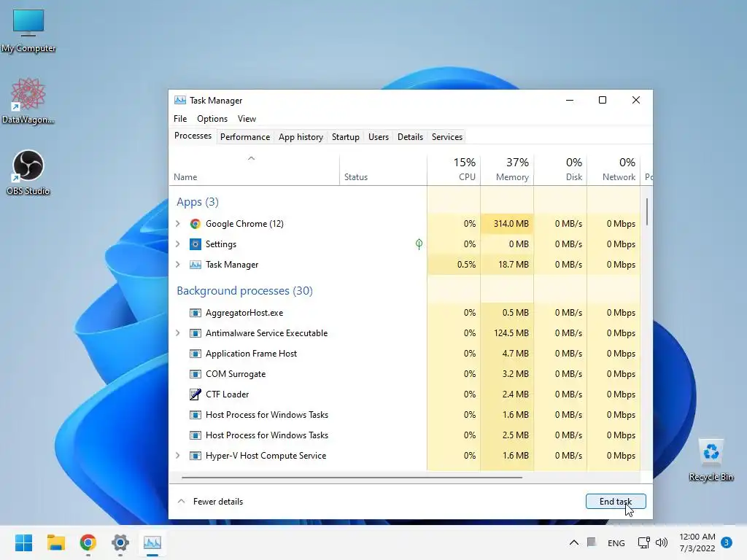Click the End task button
Image resolution: width=747 pixels, height=560 pixels.
pyautogui.click(x=616, y=502)
